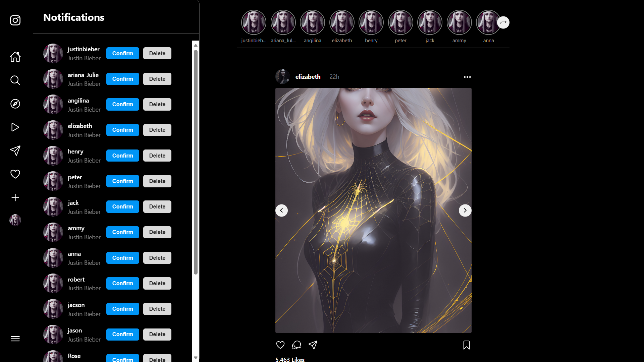
Task: Open henry's story
Action: click(x=371, y=23)
